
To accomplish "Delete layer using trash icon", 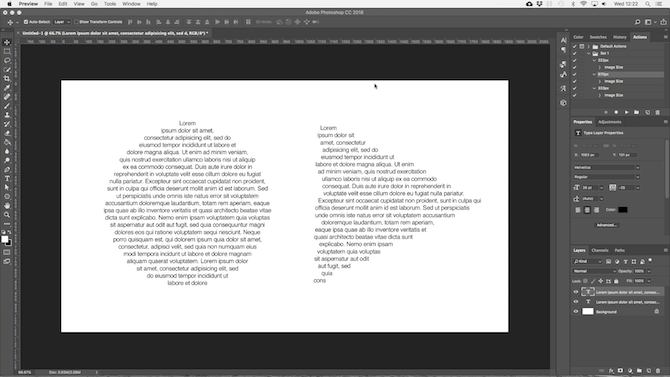I will click(658, 371).
